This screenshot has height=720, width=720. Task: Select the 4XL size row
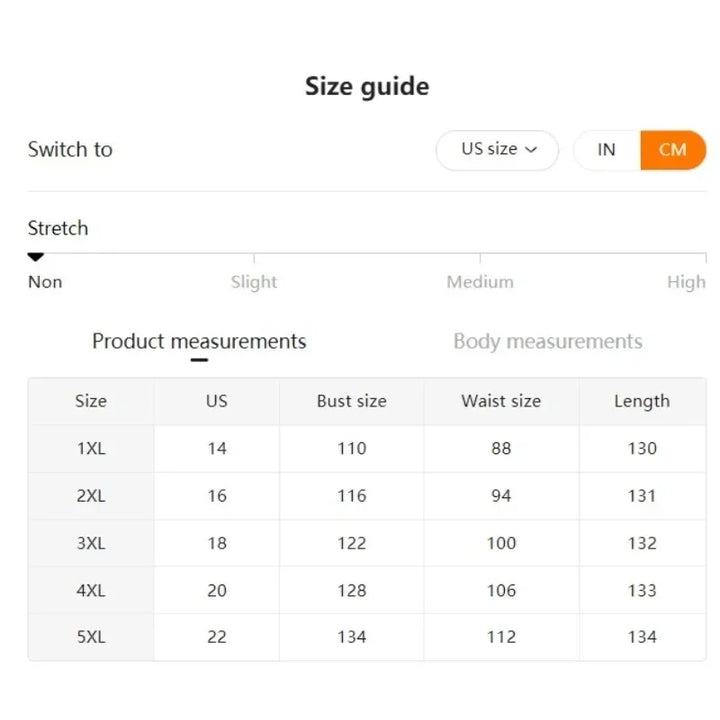tap(91, 590)
